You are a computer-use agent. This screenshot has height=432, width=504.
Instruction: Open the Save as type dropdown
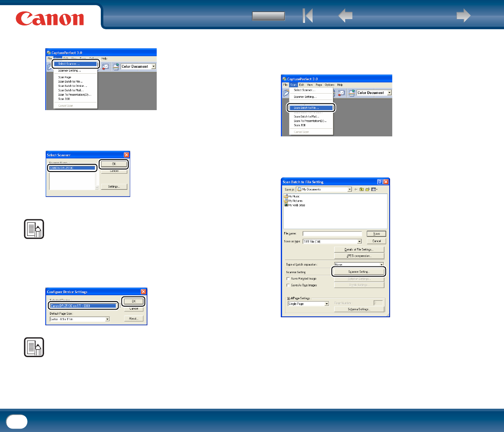pyautogui.click(x=359, y=241)
